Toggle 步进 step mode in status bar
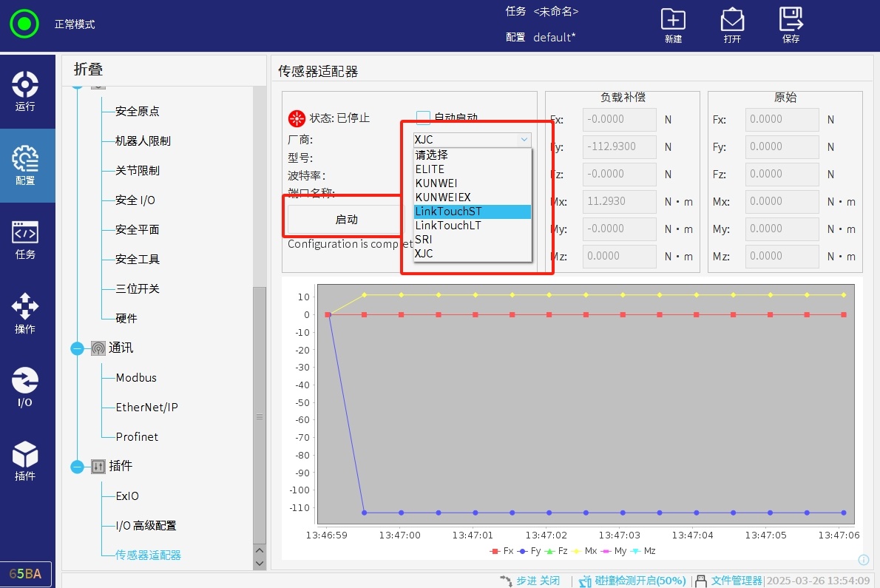The width and height of the screenshot is (880, 588). (x=529, y=581)
